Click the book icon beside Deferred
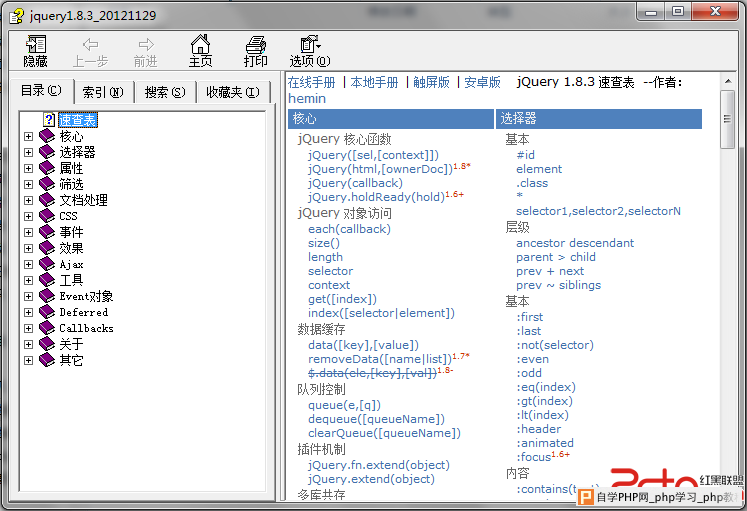Viewport: 747px width, 511px height. point(47,312)
